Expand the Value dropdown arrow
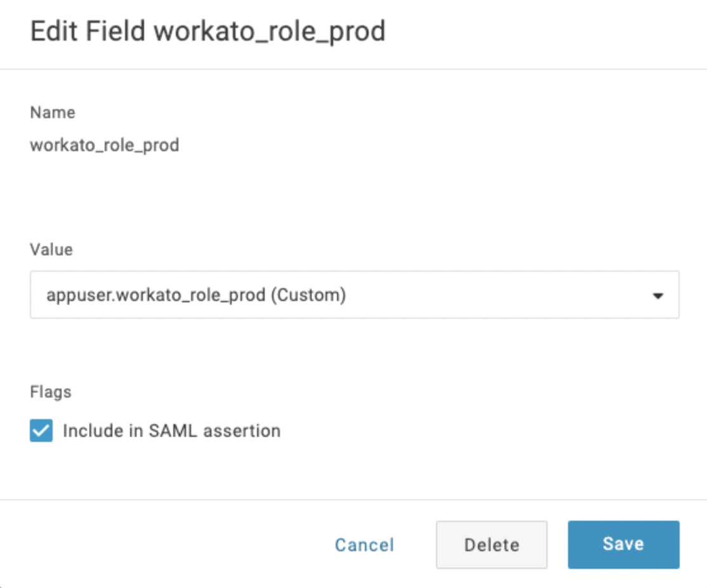Viewport: 707px width, 588px height. point(658,296)
